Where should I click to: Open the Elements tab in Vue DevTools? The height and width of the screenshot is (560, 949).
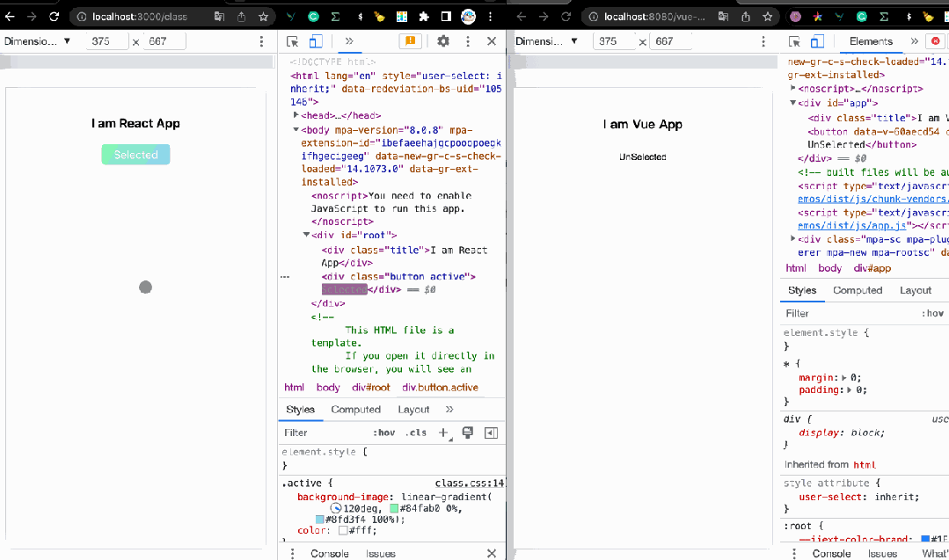point(871,41)
